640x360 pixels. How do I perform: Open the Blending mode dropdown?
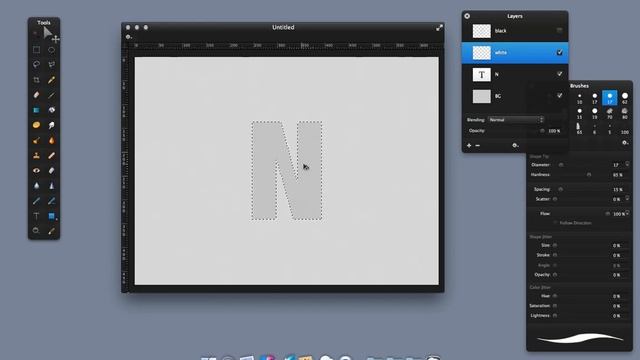tap(516, 120)
